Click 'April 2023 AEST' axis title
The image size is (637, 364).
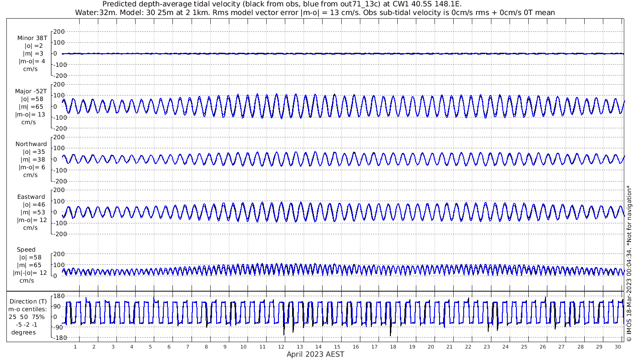315,354
